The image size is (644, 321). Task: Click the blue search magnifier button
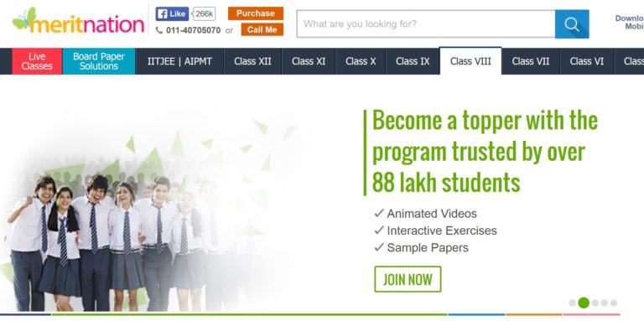[572, 23]
